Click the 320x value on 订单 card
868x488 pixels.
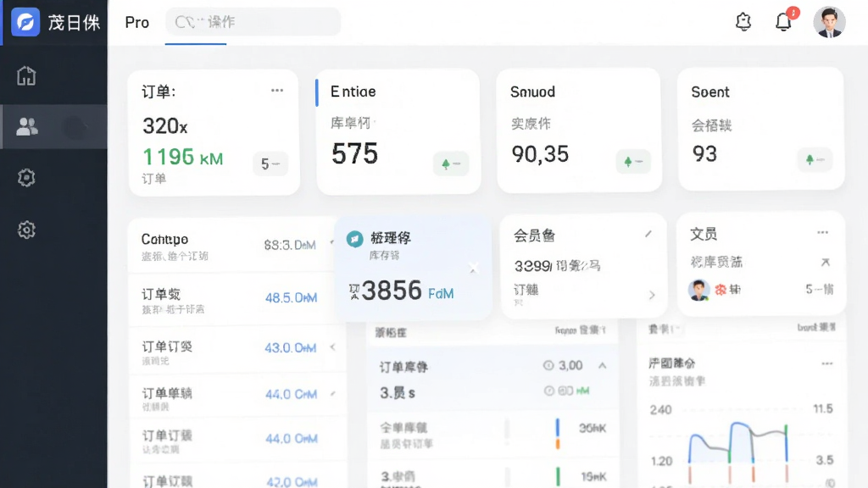pos(165,126)
